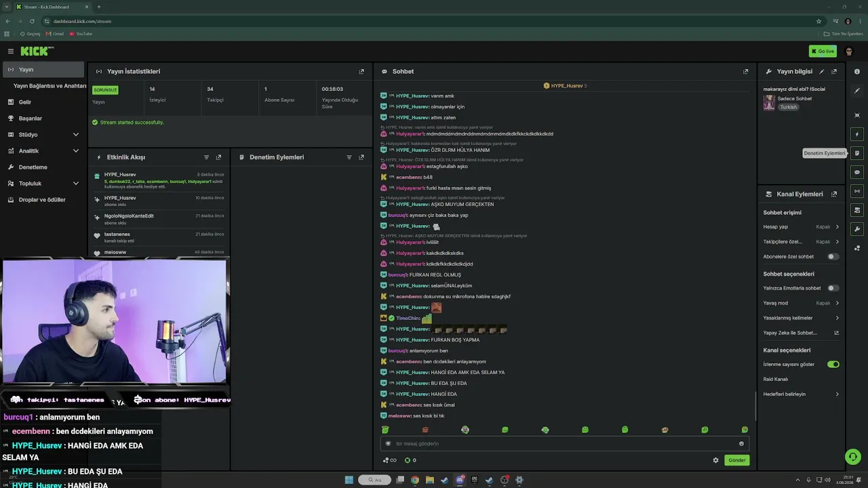Open Droplar ve ödüller in sidebar
868x488 pixels.
tap(43, 199)
